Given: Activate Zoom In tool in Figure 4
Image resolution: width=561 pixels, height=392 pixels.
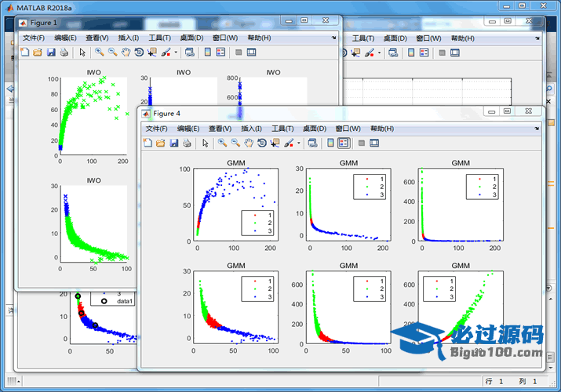Looking at the screenshot, I should [x=222, y=143].
